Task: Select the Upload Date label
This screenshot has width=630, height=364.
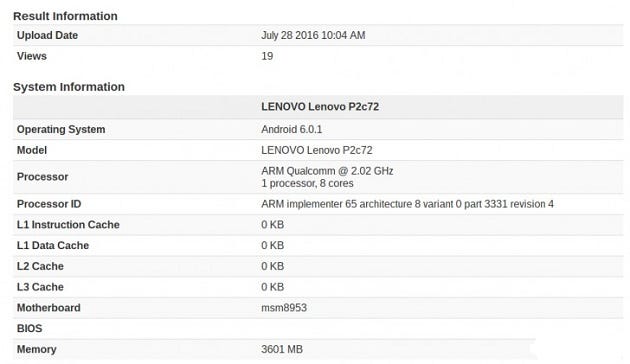Action: point(47,35)
